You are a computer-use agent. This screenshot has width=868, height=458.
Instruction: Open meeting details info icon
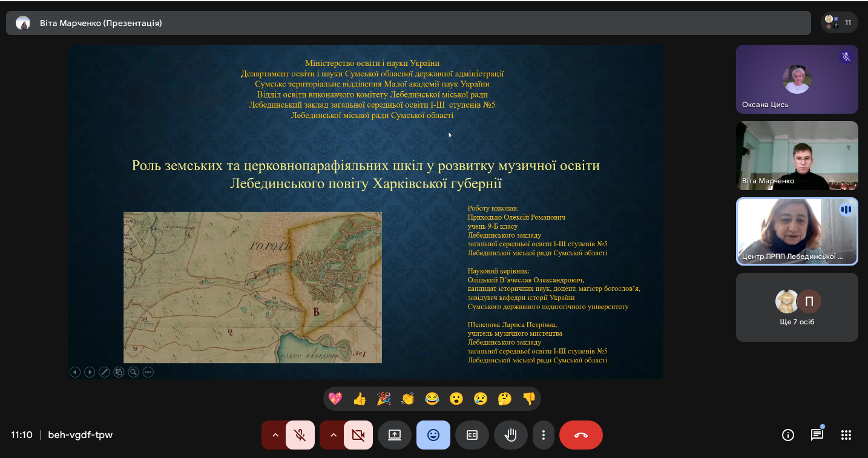[788, 435]
